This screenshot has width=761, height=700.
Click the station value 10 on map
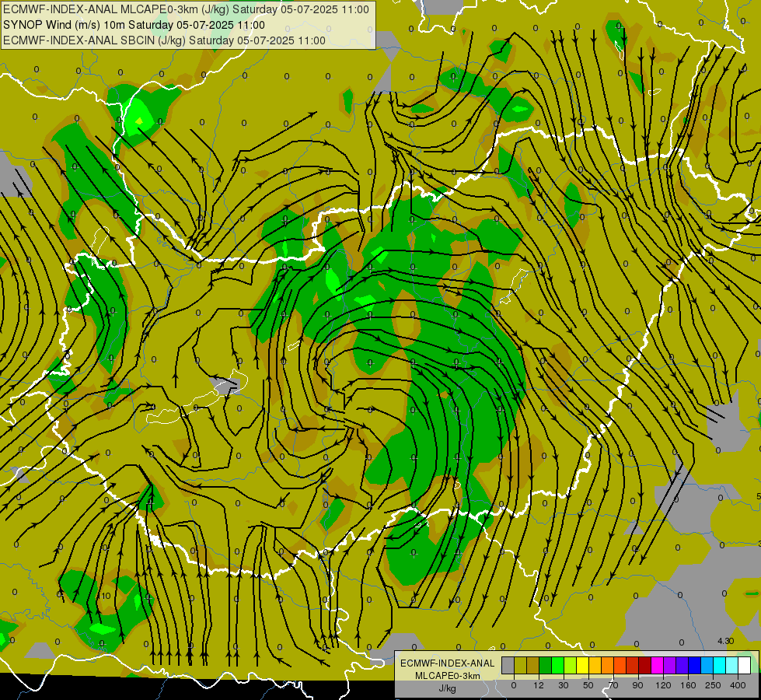106,596
